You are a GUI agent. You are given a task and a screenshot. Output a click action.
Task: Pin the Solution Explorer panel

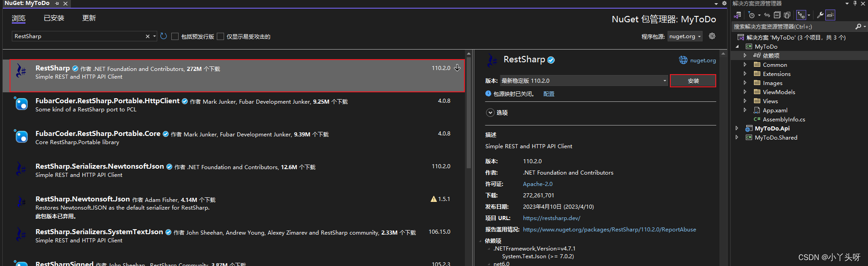click(855, 3)
